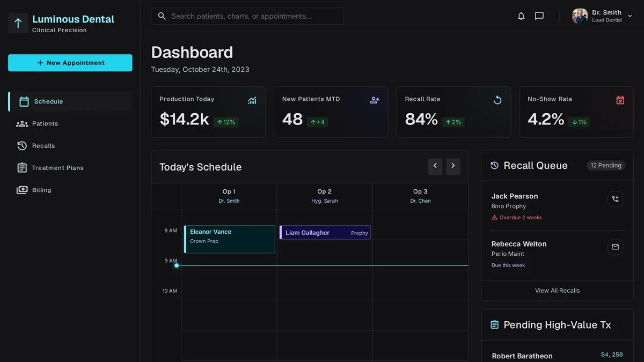Viewport: 644px width, 362px height.
Task: Click the Luminous Dental arrow logo icon
Action: click(18, 23)
